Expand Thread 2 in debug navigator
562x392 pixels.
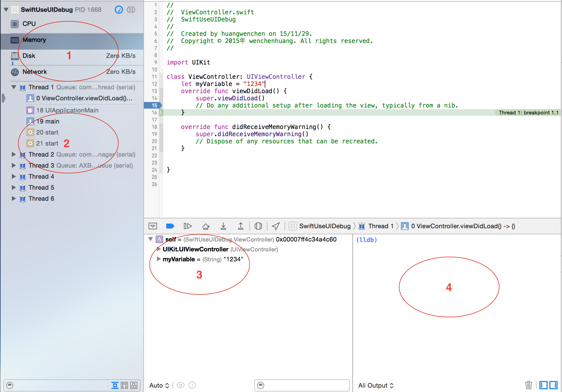[x=14, y=154]
